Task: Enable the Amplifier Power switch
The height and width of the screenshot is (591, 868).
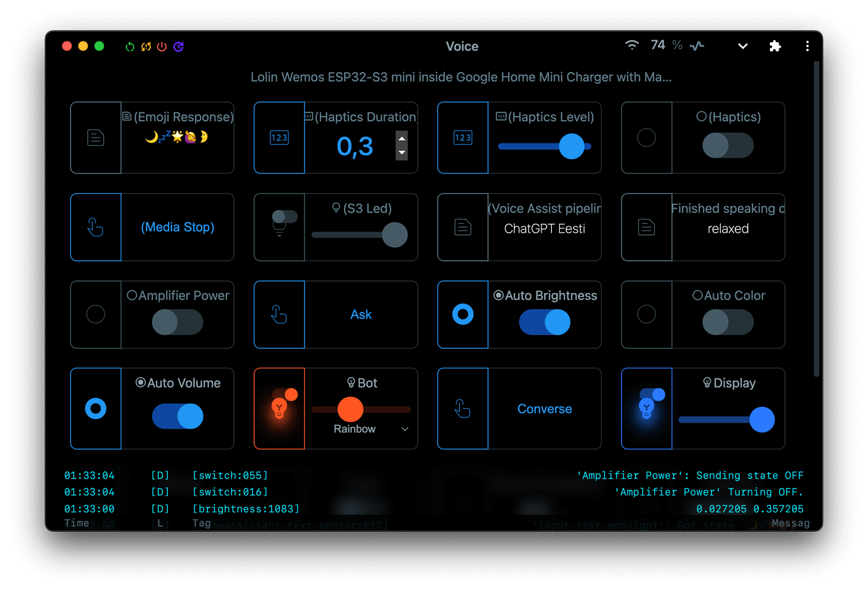Action: click(x=177, y=321)
